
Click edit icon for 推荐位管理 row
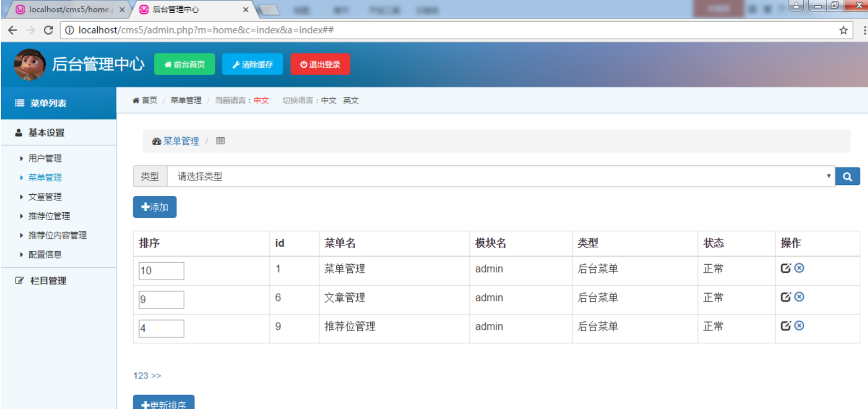click(786, 326)
